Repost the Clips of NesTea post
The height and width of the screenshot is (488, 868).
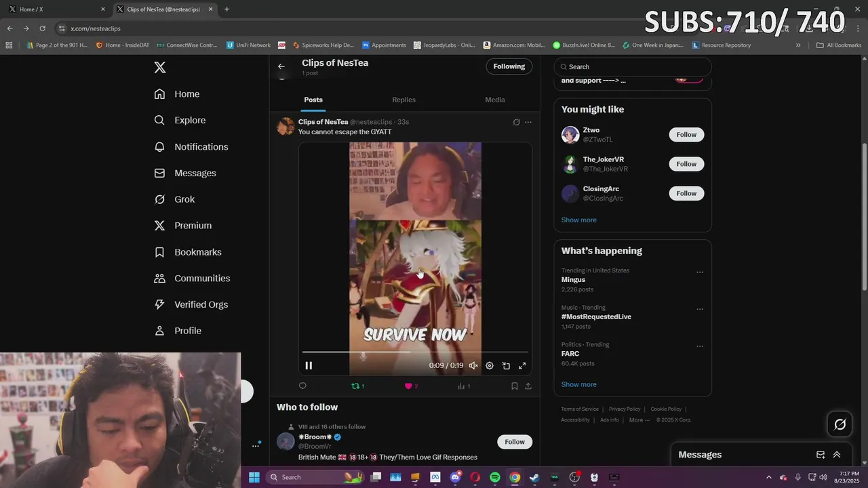(357, 386)
